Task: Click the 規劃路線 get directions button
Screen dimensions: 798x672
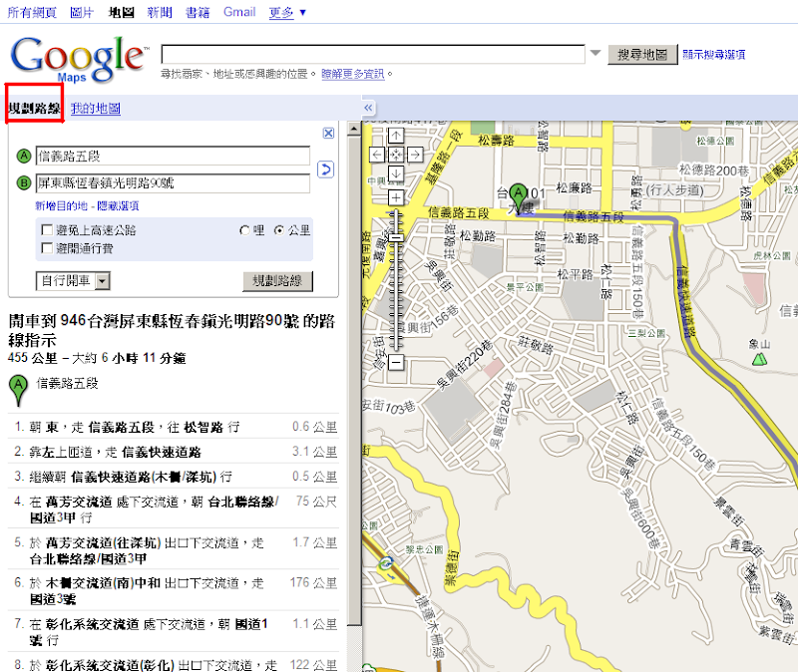Action: [277, 281]
